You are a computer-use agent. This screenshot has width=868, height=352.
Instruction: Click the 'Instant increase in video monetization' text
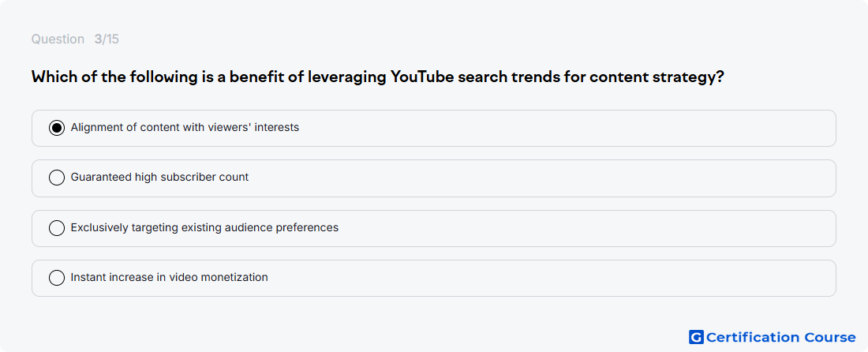coord(170,277)
